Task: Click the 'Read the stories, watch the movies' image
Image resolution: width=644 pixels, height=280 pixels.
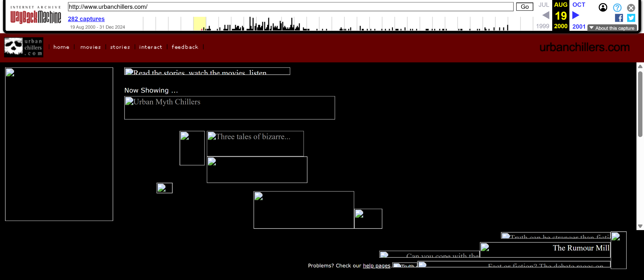Action: (207, 71)
